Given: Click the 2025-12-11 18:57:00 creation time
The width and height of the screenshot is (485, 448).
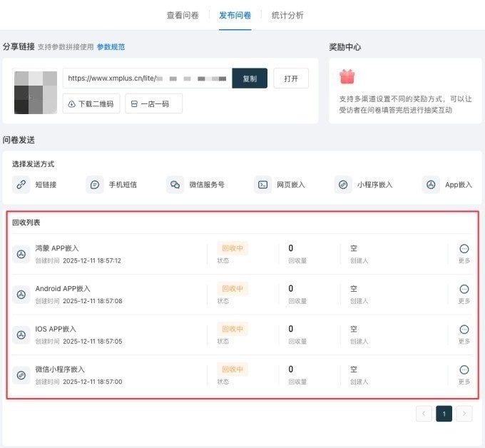Looking at the screenshot, I should [93, 382].
